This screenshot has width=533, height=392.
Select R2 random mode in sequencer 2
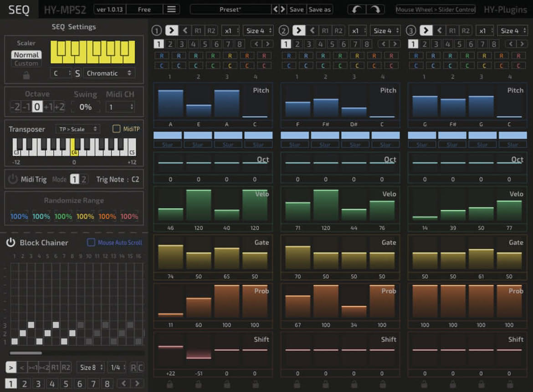pos(338,31)
